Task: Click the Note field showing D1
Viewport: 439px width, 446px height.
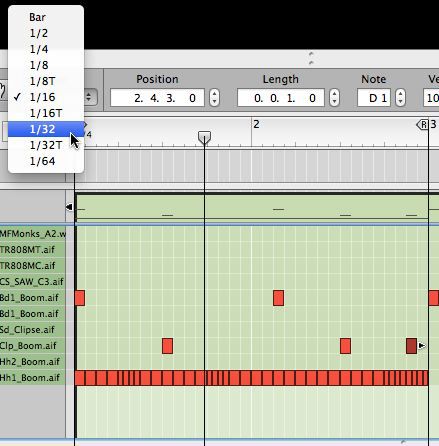Action: (374, 98)
